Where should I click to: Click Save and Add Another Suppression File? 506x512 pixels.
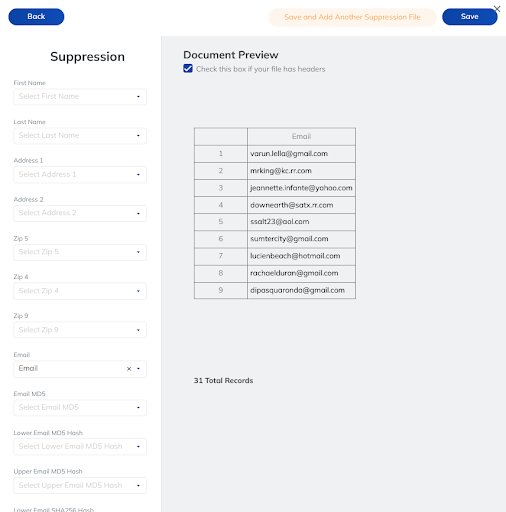tap(352, 17)
